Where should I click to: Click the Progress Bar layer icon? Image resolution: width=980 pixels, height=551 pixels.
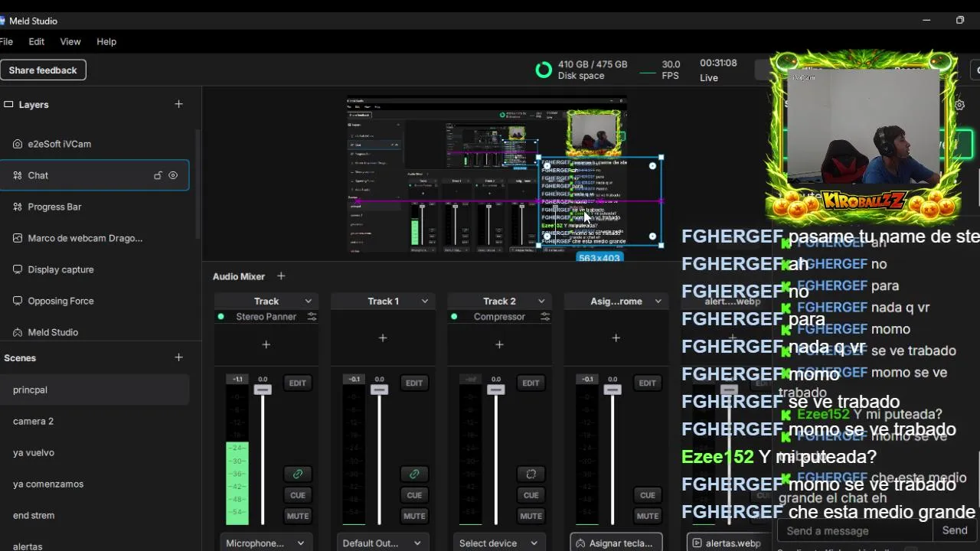18,207
